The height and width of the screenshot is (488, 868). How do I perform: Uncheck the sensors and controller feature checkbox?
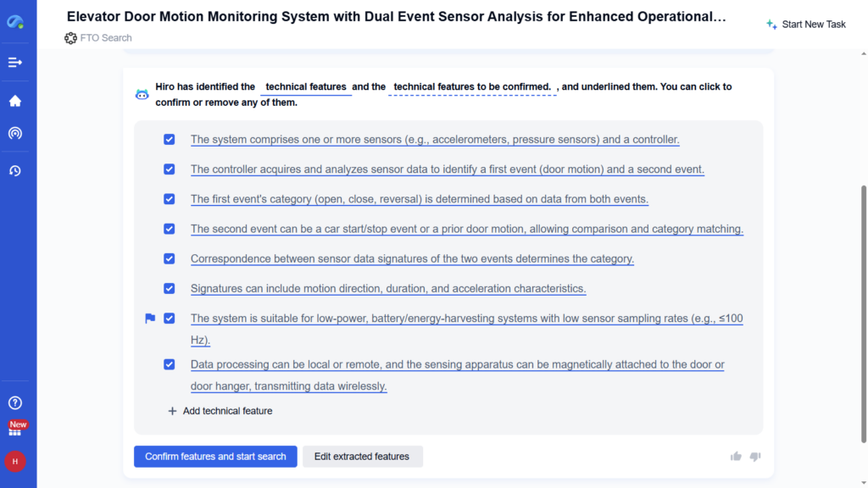coord(170,140)
